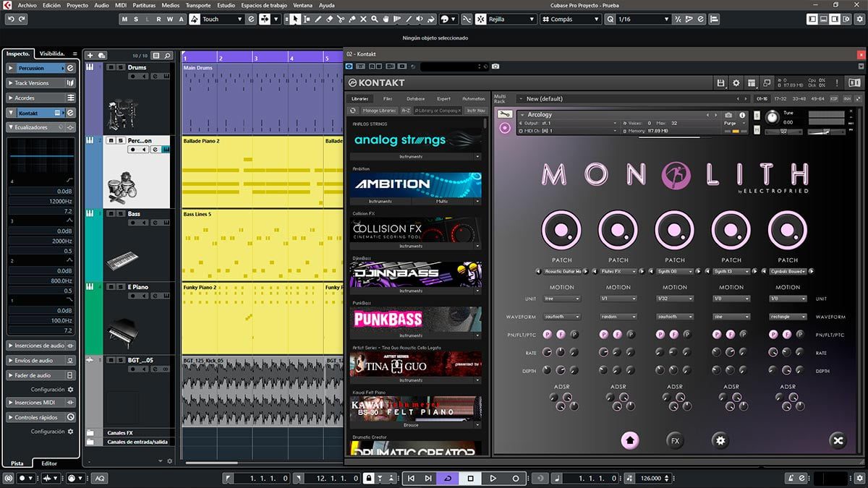868x488 pixels.
Task: Click the Monolith FX button
Action: click(675, 440)
